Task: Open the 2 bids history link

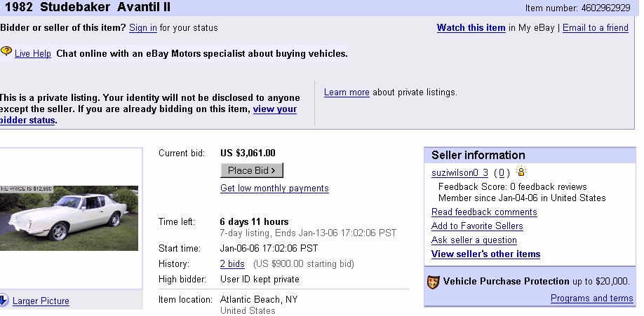Action: 233,264
